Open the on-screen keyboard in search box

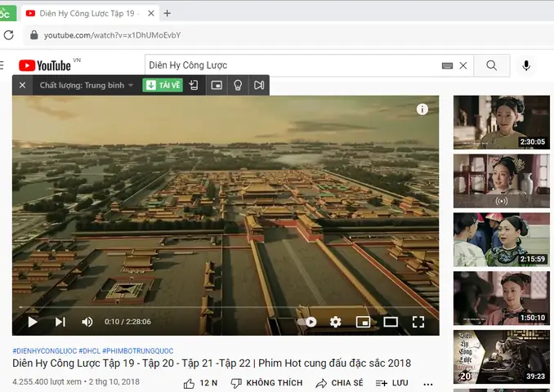coord(447,65)
